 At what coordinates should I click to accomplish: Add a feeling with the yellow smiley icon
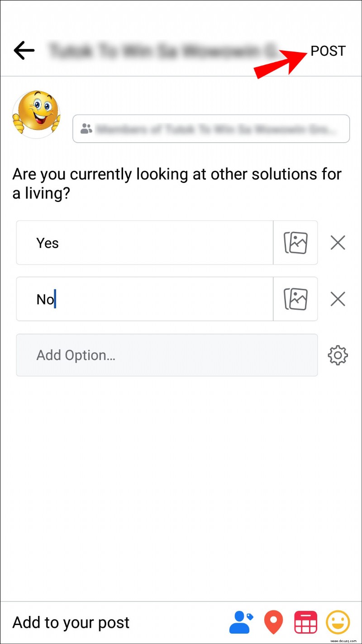338,622
